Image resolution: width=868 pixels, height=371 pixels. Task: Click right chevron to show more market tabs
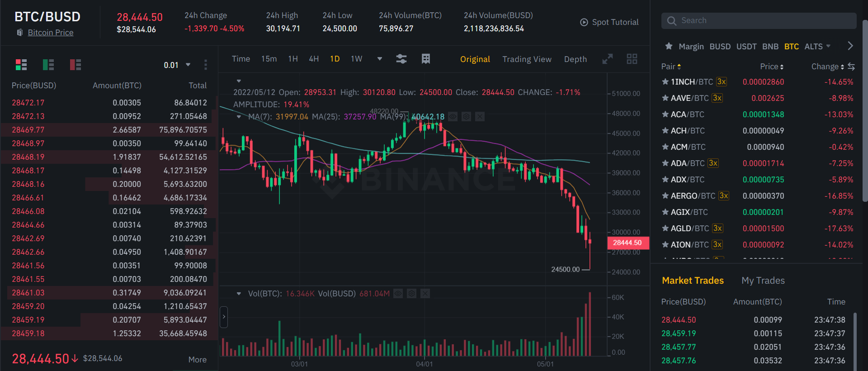(x=850, y=46)
